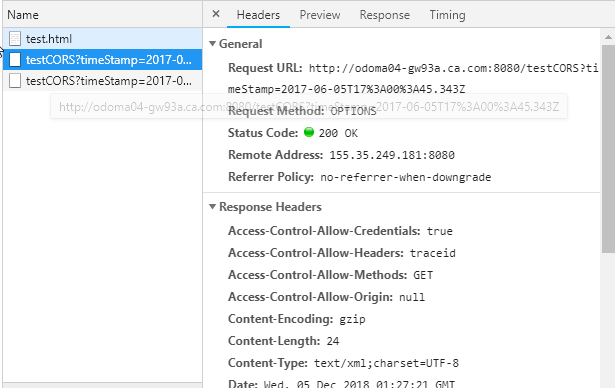Viewport: 615px width, 388px height.
Task: Select the last testCORS request in the list
Action: click(x=102, y=81)
